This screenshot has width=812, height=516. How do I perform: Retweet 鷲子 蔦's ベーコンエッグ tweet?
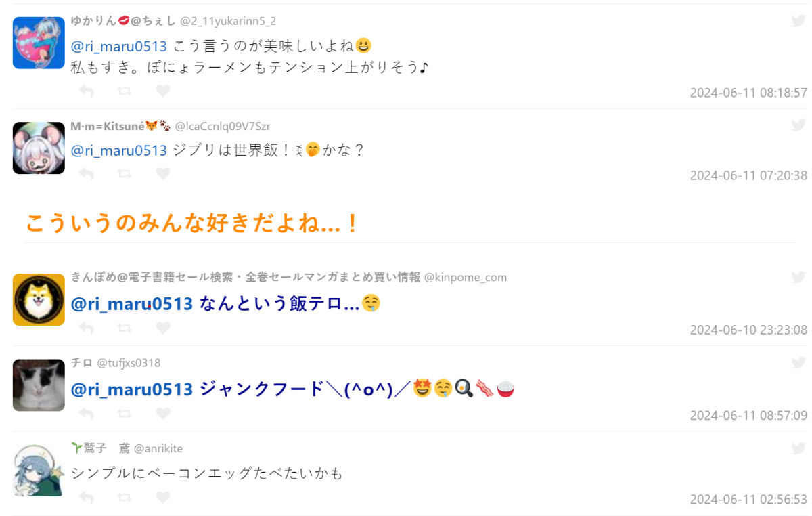(x=125, y=498)
